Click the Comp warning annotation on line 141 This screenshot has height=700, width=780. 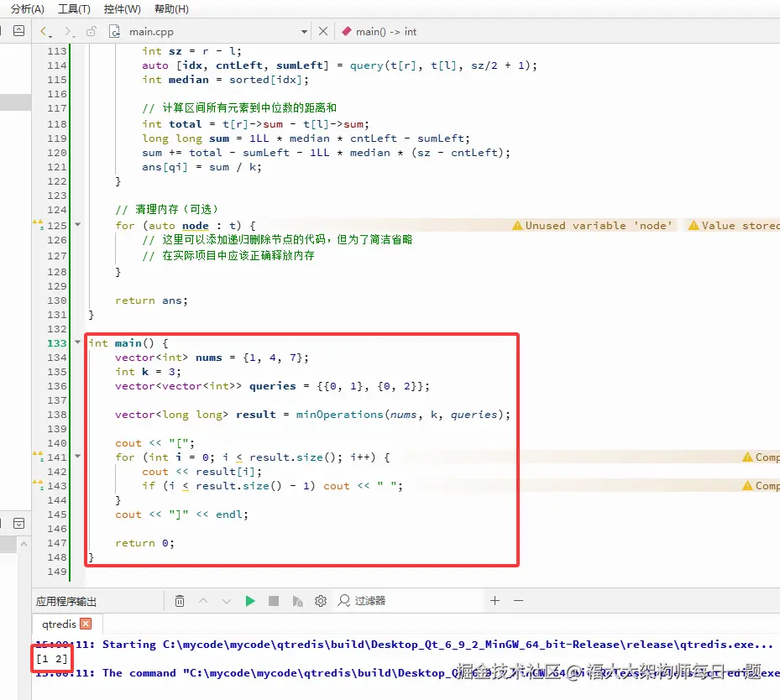(x=761, y=457)
